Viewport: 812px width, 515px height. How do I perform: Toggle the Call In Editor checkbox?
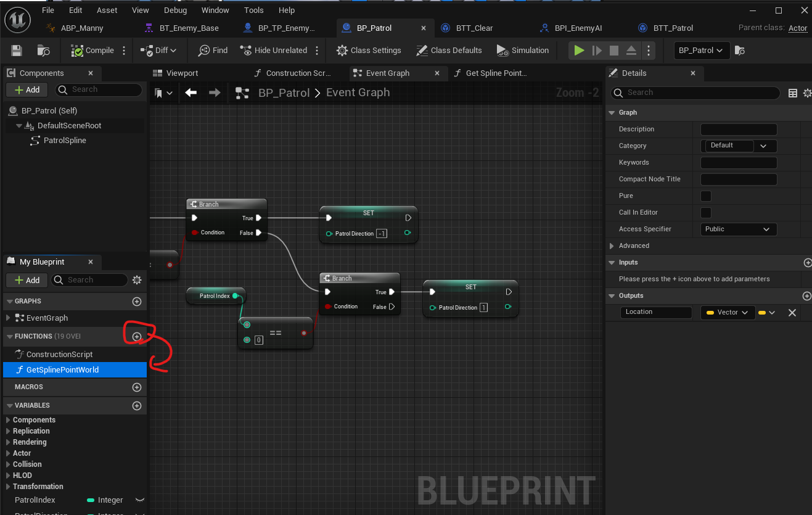(x=706, y=212)
